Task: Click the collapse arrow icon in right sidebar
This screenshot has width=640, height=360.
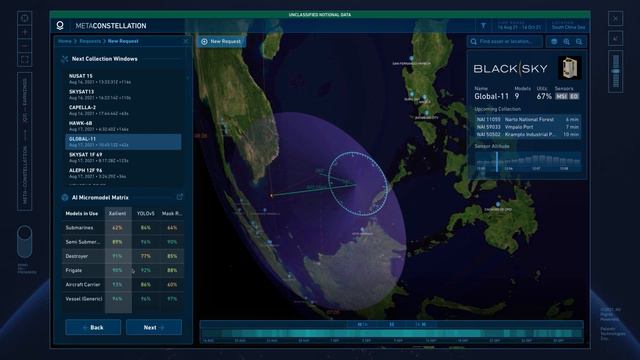Action: (x=616, y=38)
